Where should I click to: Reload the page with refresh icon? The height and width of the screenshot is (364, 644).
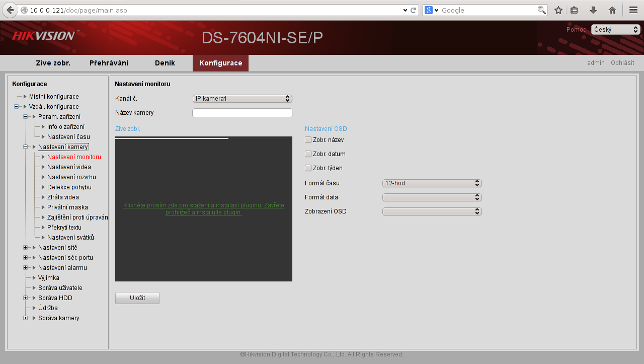[x=414, y=10]
